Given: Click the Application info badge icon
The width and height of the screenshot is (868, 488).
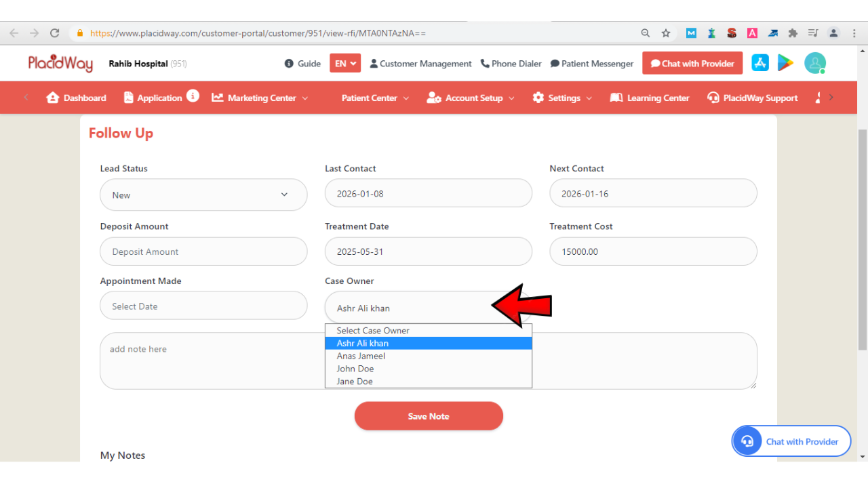Looking at the screenshot, I should [x=193, y=96].
